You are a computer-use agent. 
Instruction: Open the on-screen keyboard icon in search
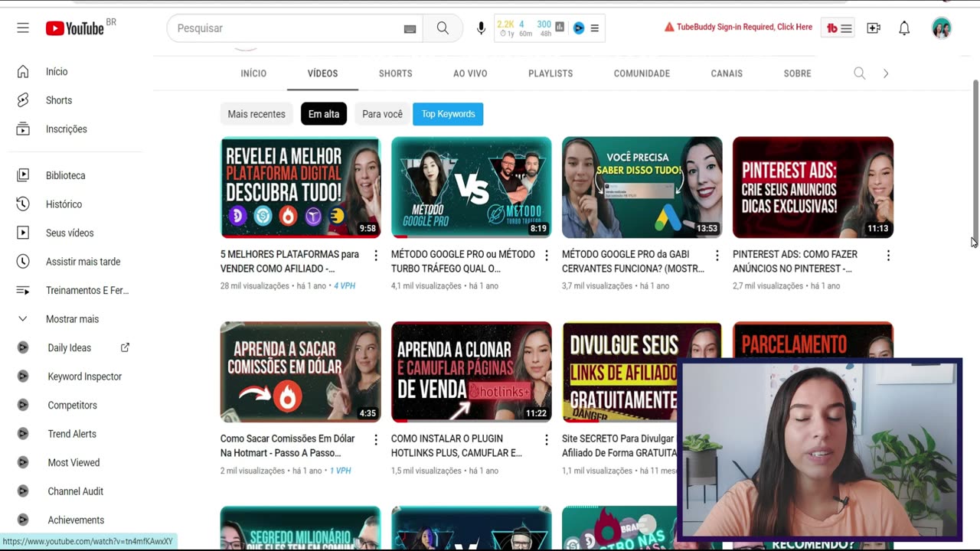click(410, 29)
